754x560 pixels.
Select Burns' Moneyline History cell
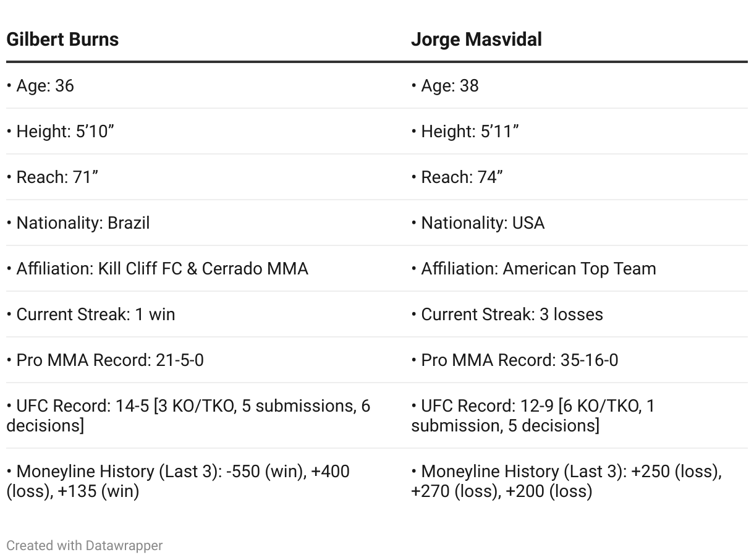pyautogui.click(x=208, y=481)
